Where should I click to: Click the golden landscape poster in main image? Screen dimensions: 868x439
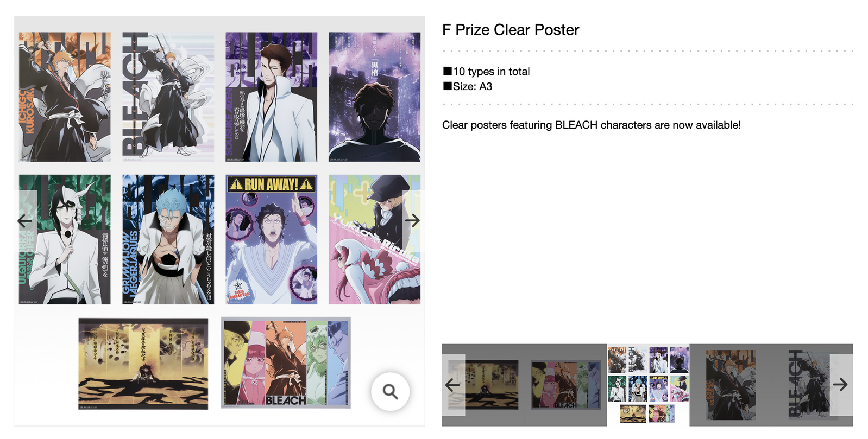(x=143, y=364)
